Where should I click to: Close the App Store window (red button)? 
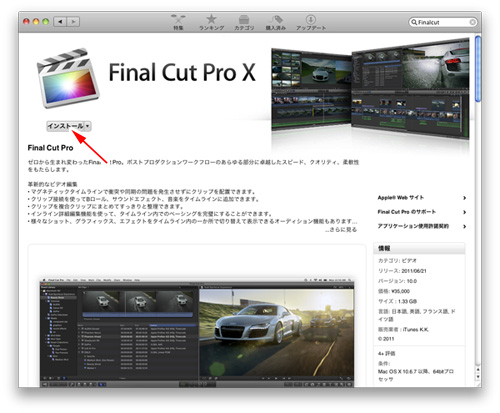(x=26, y=22)
